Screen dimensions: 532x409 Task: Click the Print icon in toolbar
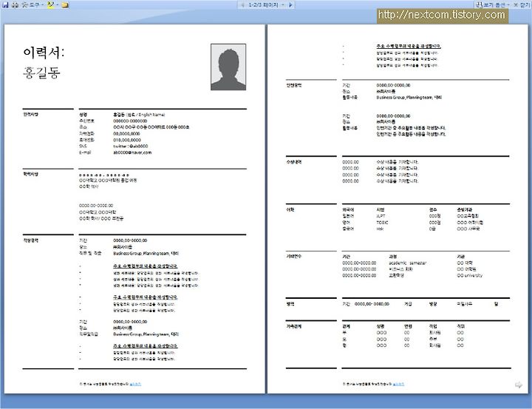pos(15,4)
